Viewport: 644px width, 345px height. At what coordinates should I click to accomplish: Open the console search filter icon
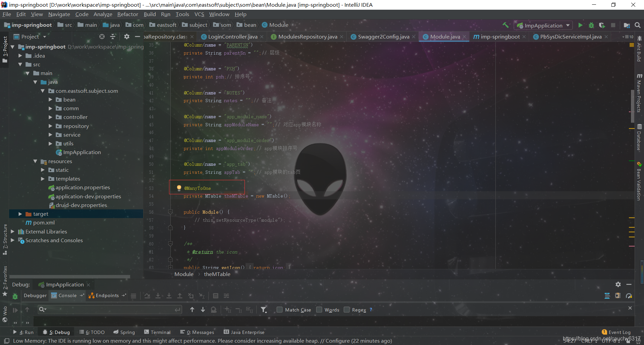point(264,309)
